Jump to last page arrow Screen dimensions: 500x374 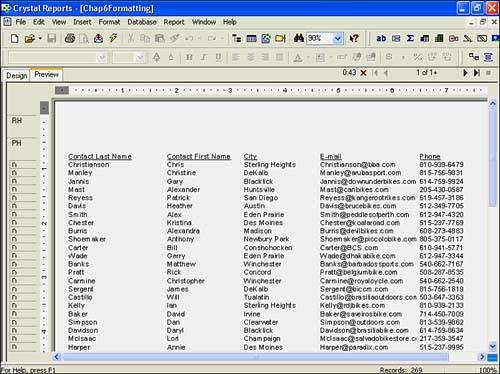[x=477, y=73]
